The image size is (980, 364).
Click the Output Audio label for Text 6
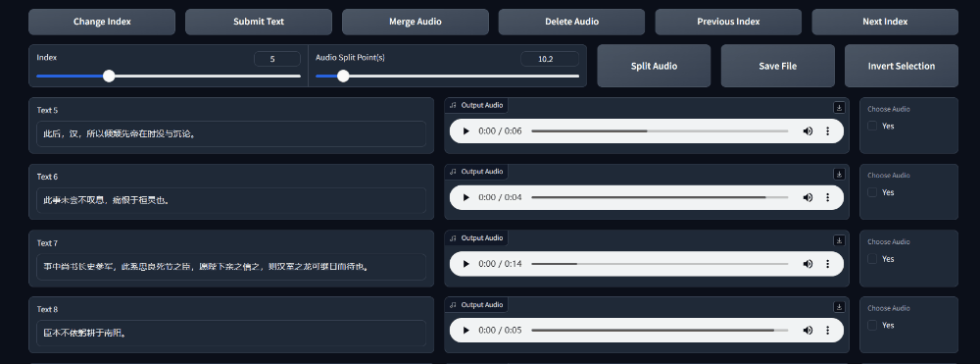[476, 172]
